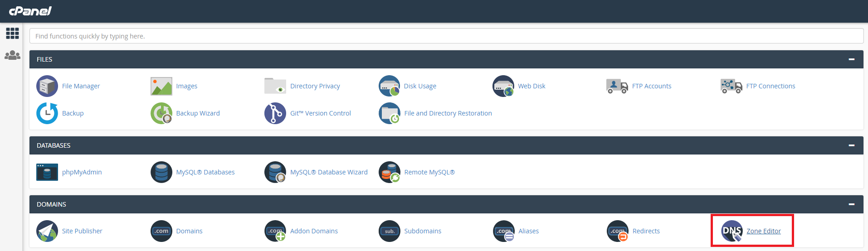Viewport: 868px width, 251px height.
Task: Open the Directory Privacy link
Action: click(x=315, y=86)
